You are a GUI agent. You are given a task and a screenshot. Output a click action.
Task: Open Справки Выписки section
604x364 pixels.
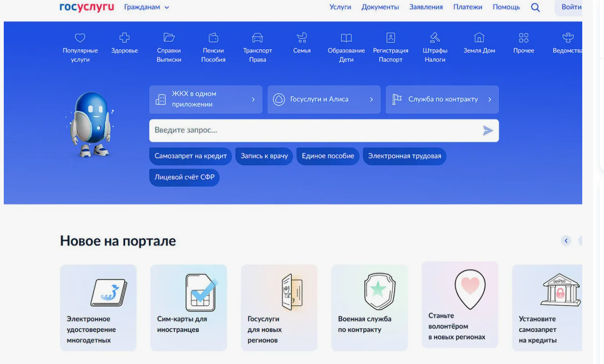click(x=168, y=45)
